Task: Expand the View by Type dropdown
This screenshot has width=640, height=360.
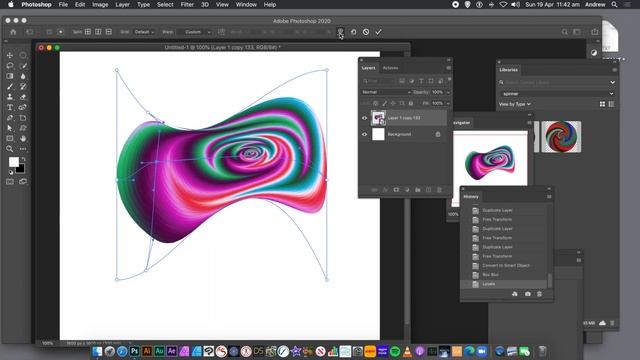Action: [x=515, y=104]
